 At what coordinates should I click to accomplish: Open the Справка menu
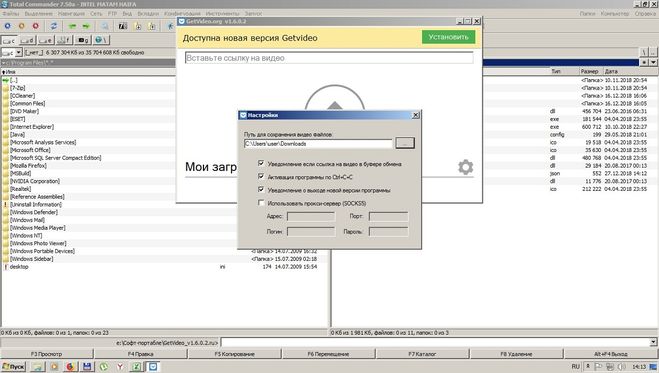[x=645, y=13]
